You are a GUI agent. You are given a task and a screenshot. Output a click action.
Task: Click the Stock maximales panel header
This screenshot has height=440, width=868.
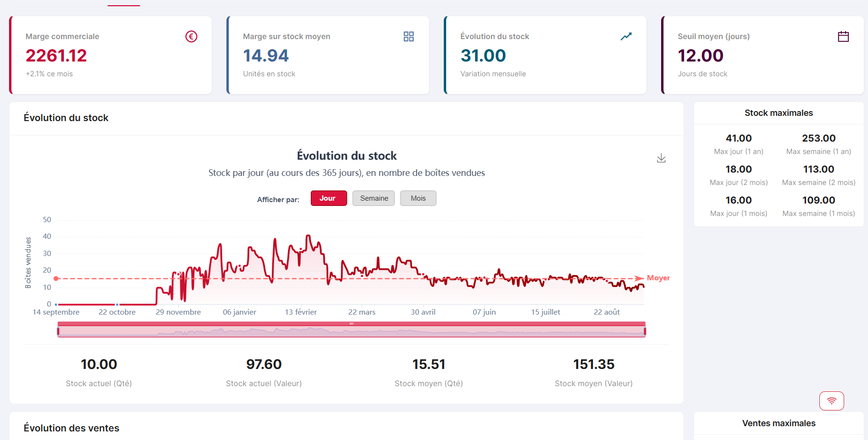778,113
